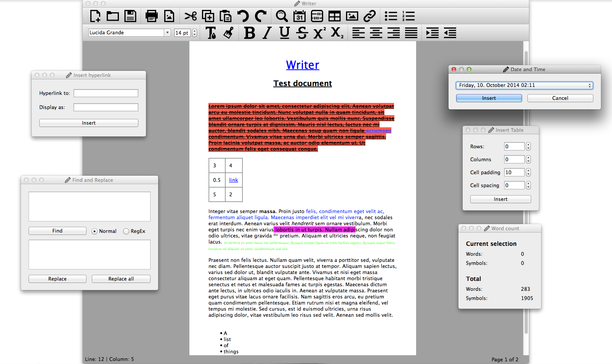This screenshot has height=364, width=612.
Task: Click the Find text area
Action: click(90, 207)
